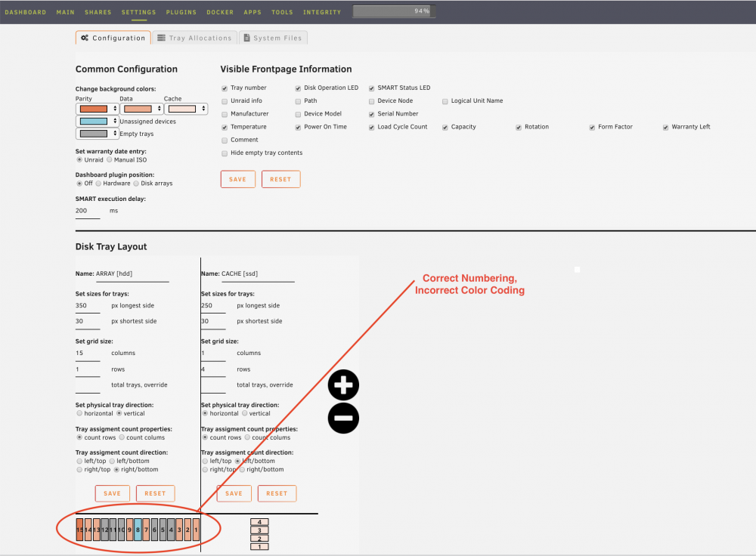Viewport: 756px width, 556px height.
Task: Reset the Visible Frontpage Information settings
Action: point(280,179)
